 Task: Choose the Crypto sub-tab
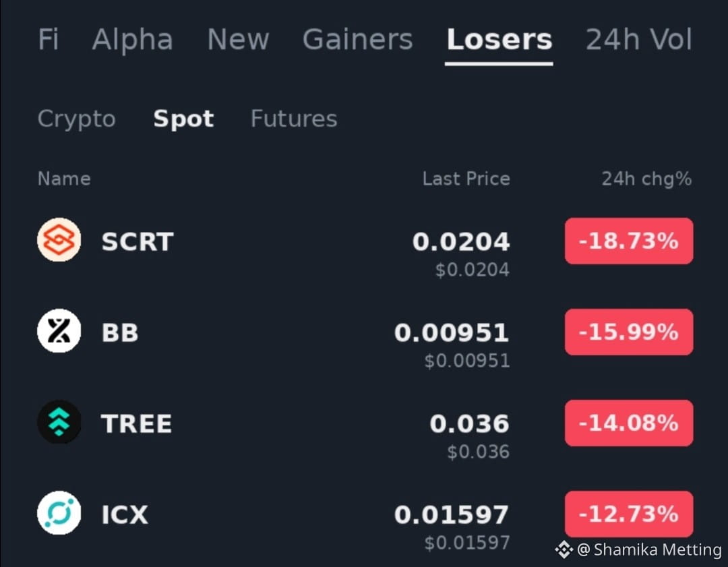(77, 119)
